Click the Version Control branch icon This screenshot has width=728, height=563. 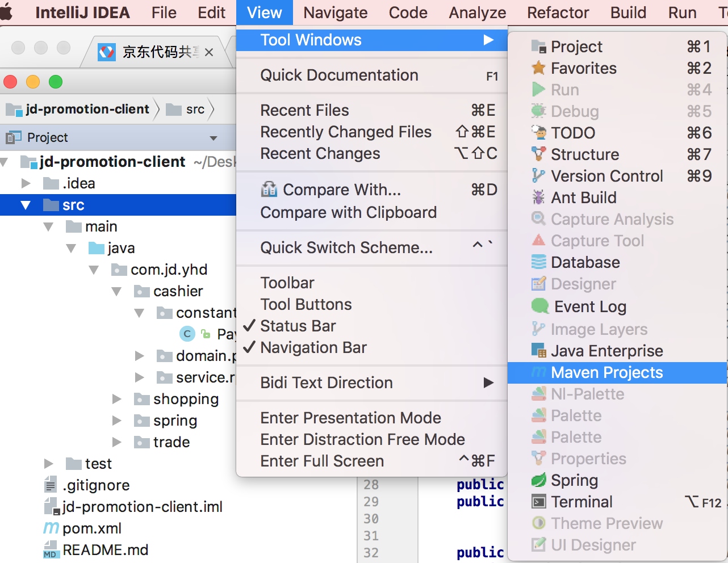pyautogui.click(x=538, y=176)
